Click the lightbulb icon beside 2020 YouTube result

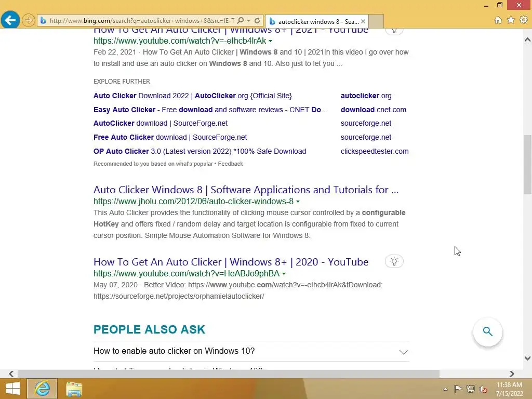click(x=394, y=261)
